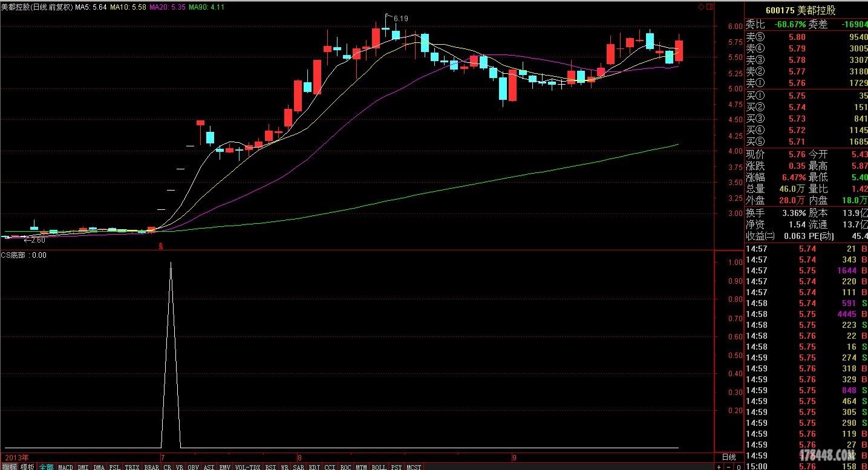The height and width of the screenshot is (470, 868).
Task: Click the 15:00 final trade row
Action: 806,466
